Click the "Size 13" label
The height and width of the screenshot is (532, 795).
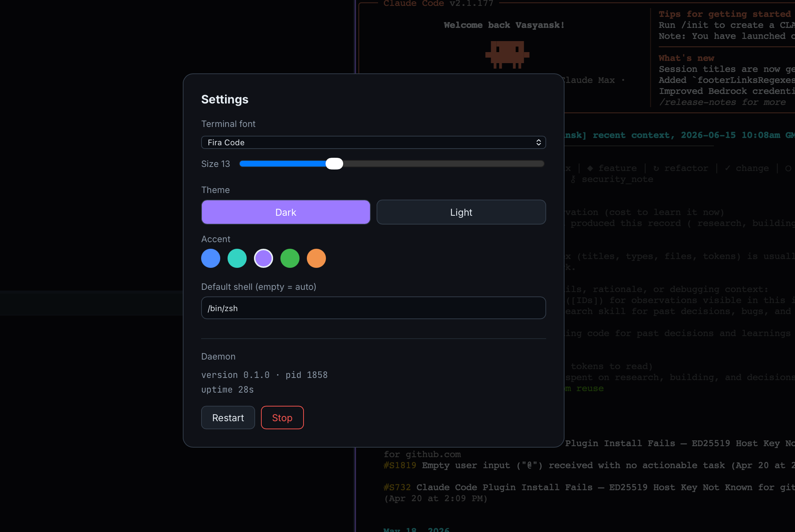(215, 164)
